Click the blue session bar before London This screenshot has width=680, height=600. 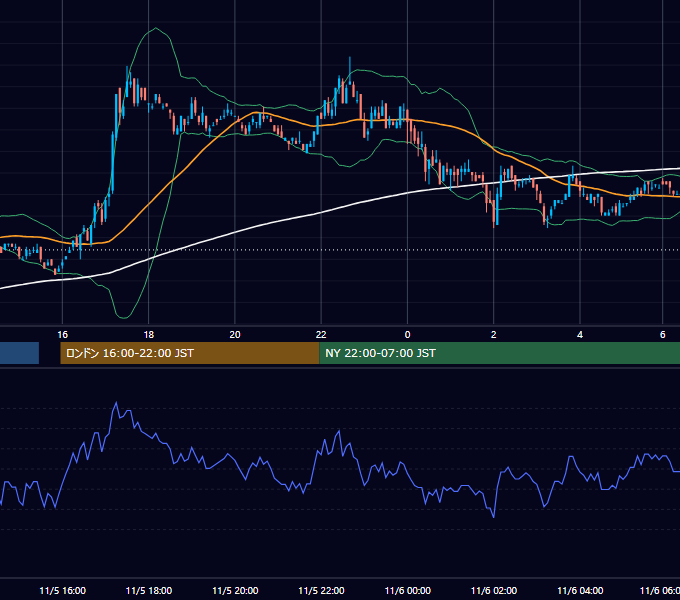(x=19, y=353)
